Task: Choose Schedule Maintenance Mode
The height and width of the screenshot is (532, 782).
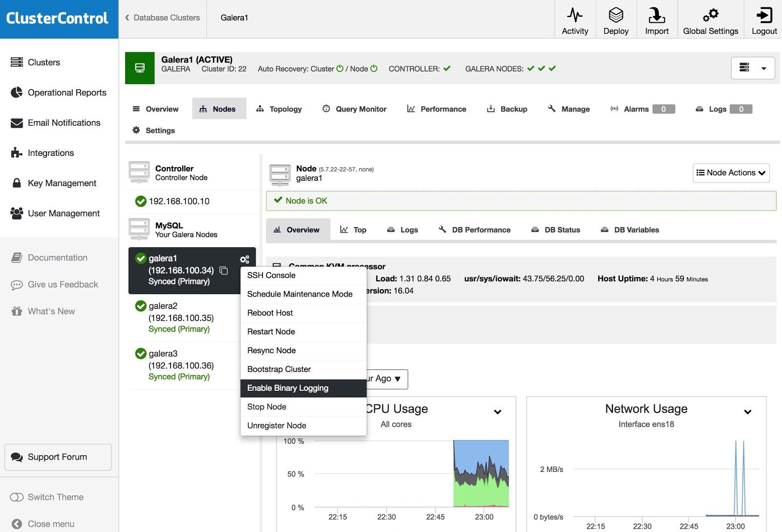Action: click(x=304, y=294)
